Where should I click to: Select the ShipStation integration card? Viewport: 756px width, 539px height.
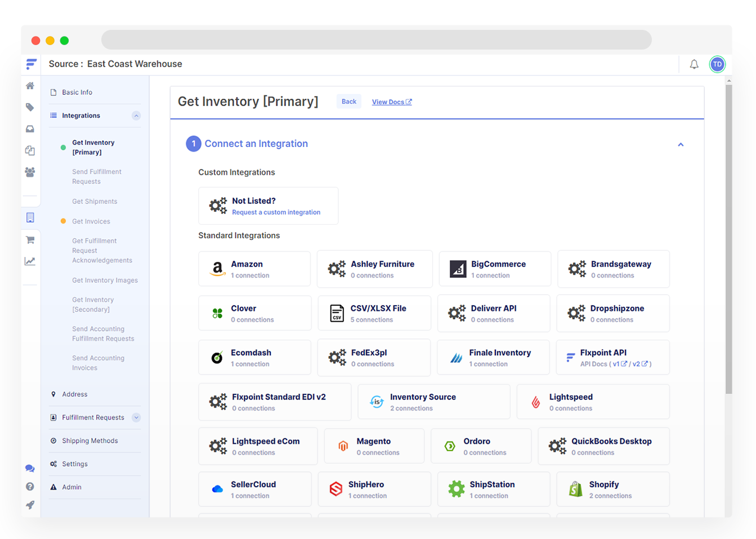pyautogui.click(x=494, y=489)
